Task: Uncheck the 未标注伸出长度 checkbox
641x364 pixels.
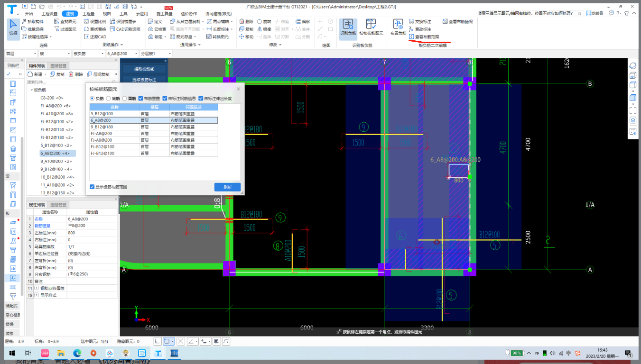Action: coord(201,98)
